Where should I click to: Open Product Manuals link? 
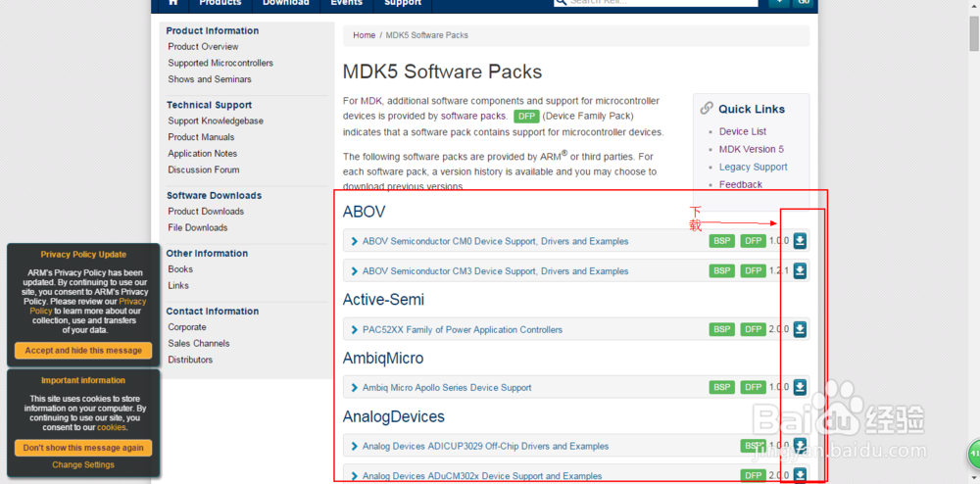tap(201, 137)
